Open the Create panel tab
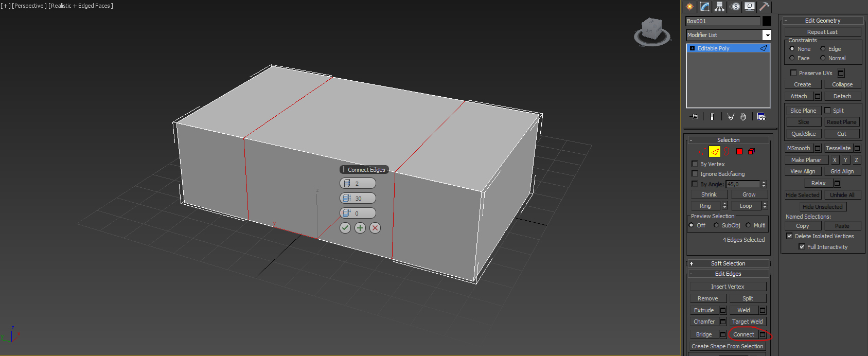The image size is (868, 356). [x=690, y=7]
